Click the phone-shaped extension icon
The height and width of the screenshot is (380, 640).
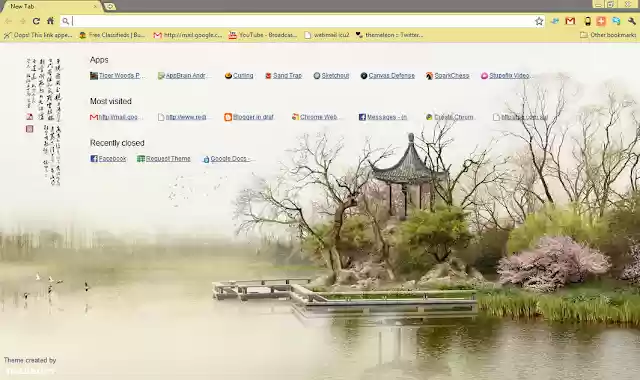tap(587, 21)
